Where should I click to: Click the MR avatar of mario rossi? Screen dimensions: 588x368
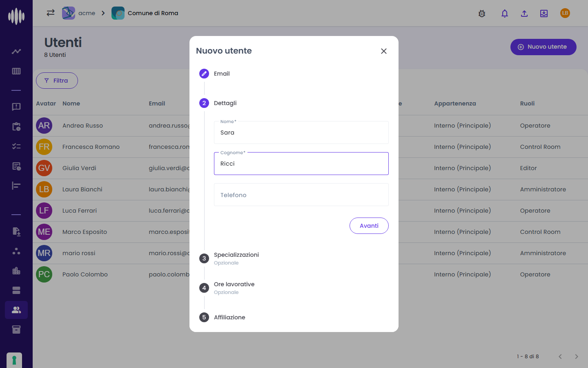click(x=44, y=253)
